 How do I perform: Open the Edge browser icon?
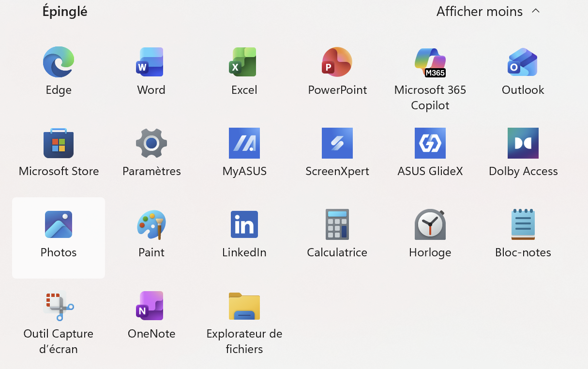click(59, 62)
